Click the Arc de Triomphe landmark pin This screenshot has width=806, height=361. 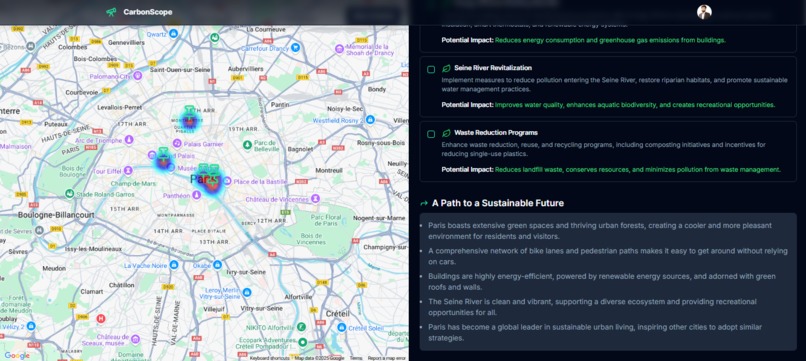pos(129,140)
